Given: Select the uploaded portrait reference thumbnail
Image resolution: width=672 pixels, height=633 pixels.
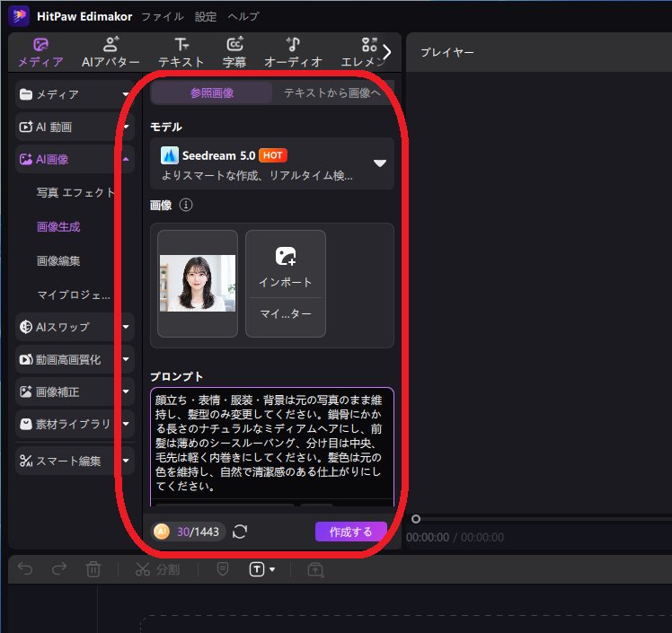Looking at the screenshot, I should [198, 284].
